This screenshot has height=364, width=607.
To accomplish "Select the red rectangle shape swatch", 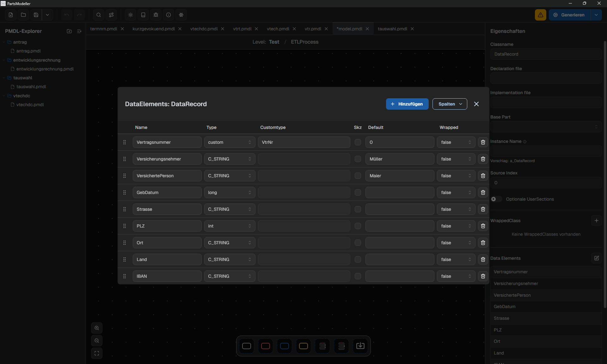I will [265, 346].
